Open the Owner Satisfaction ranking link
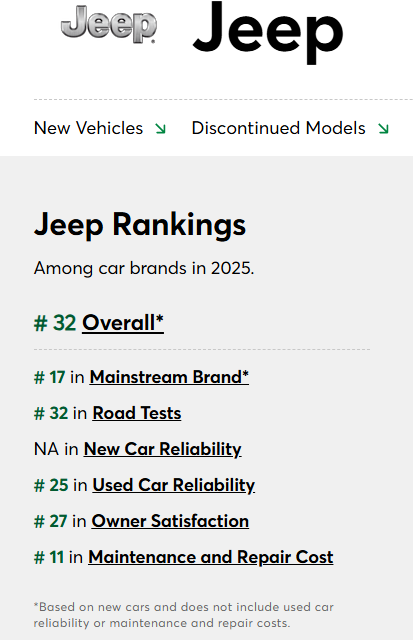This screenshot has height=640, width=413. coord(170,521)
